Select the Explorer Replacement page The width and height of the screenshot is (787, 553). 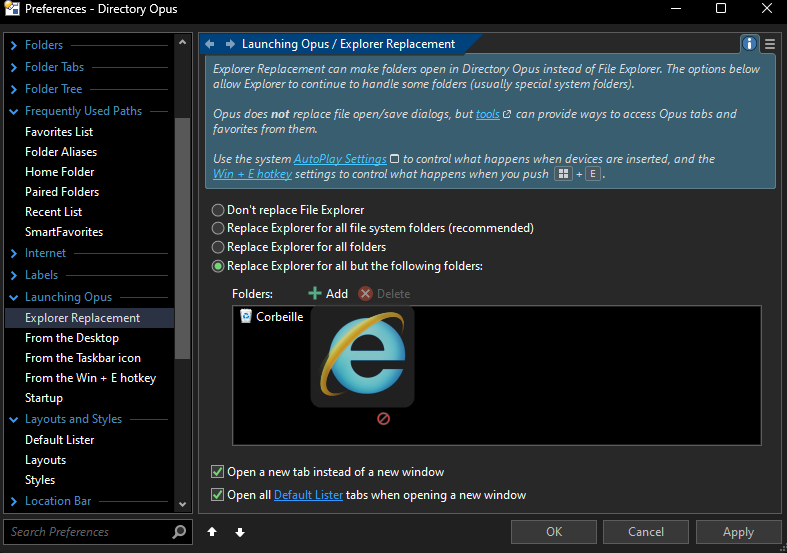(x=89, y=318)
